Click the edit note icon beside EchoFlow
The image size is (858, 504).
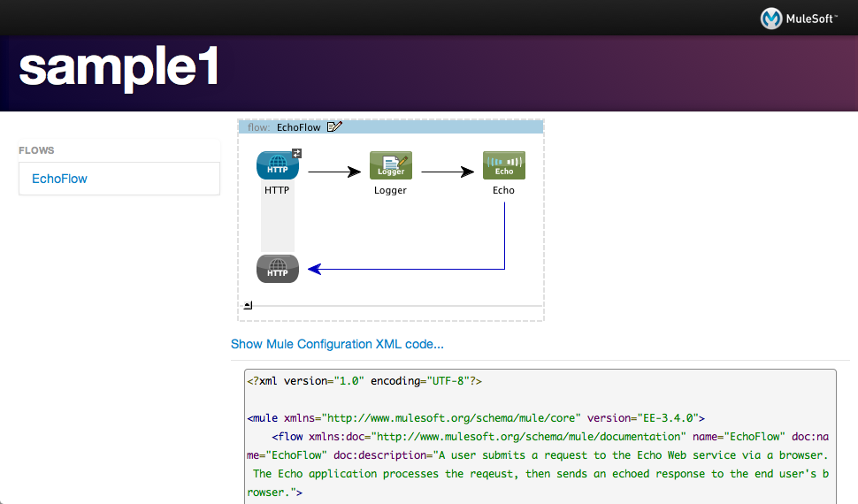tap(334, 127)
